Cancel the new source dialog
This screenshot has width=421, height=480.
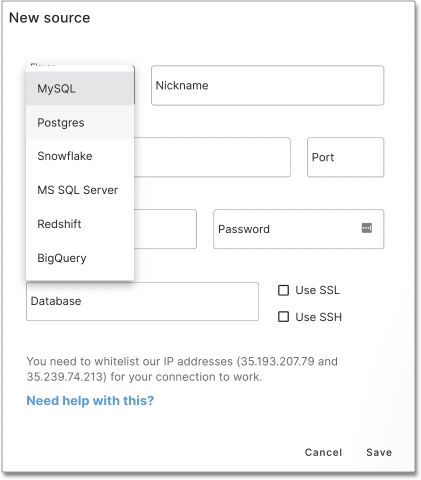323,452
